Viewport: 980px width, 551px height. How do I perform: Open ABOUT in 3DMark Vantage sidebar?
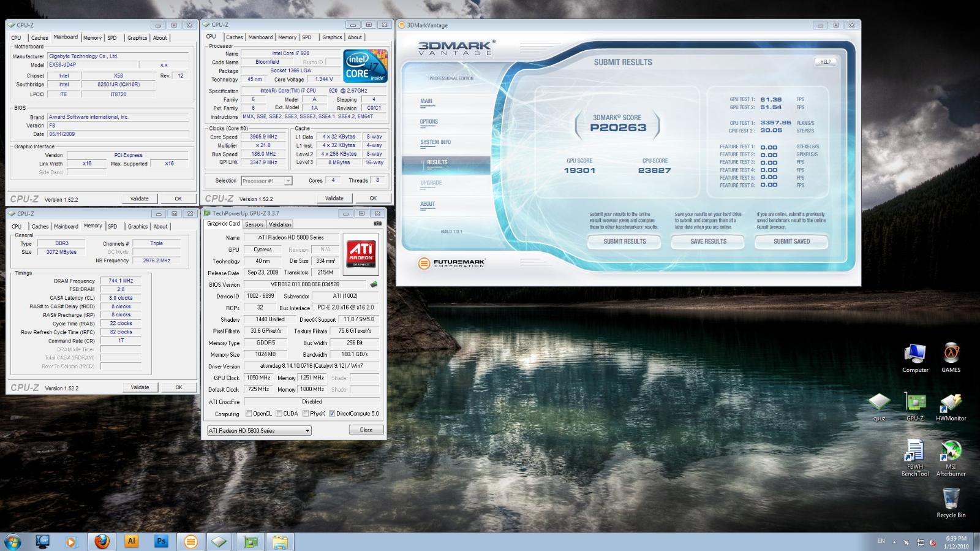428,204
